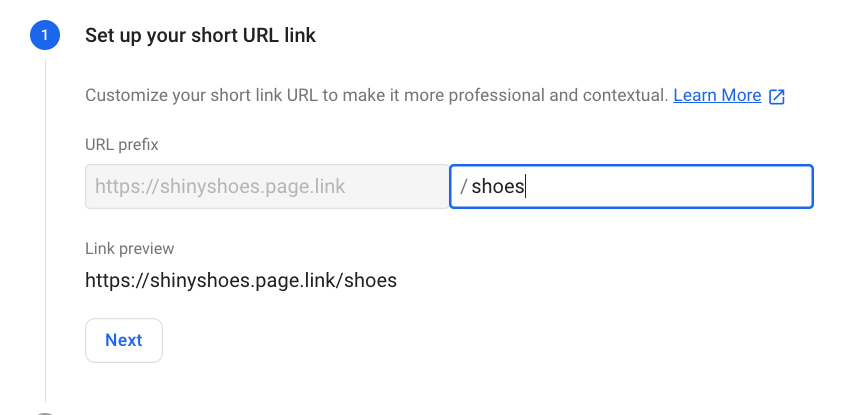
Task: Click the "Set up your short URL link" heading
Action: 200,36
